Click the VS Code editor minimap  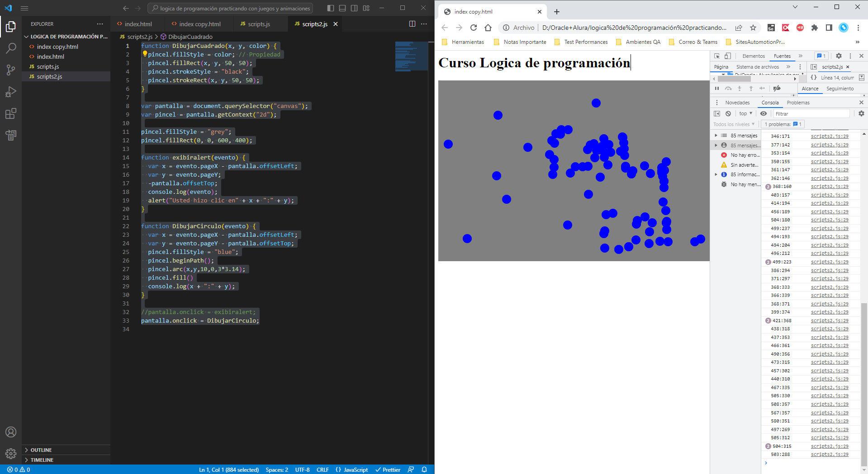(x=411, y=56)
